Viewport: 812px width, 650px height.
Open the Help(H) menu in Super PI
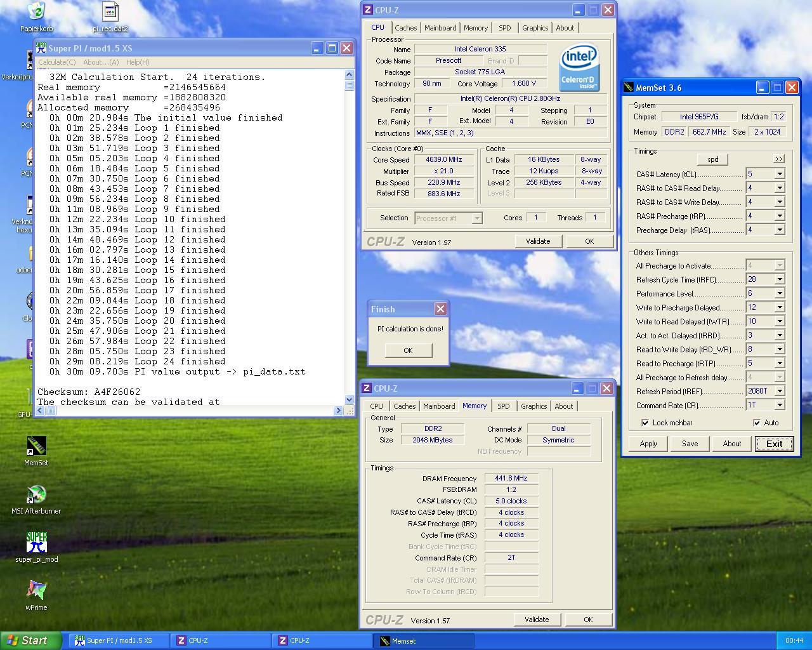coord(138,62)
